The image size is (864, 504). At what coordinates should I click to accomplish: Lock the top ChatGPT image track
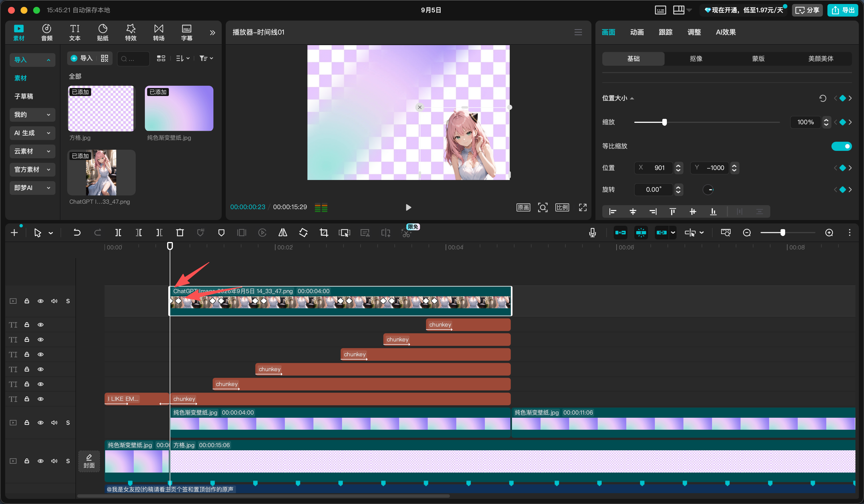point(27,301)
